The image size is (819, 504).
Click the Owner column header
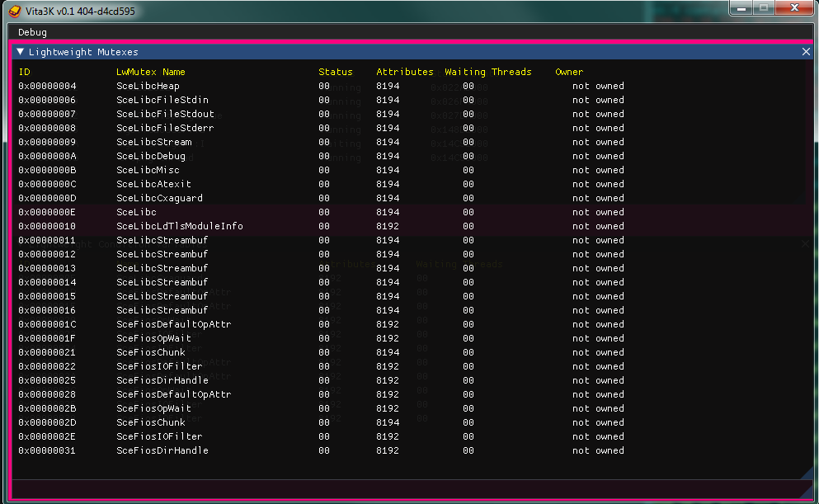[x=569, y=72]
